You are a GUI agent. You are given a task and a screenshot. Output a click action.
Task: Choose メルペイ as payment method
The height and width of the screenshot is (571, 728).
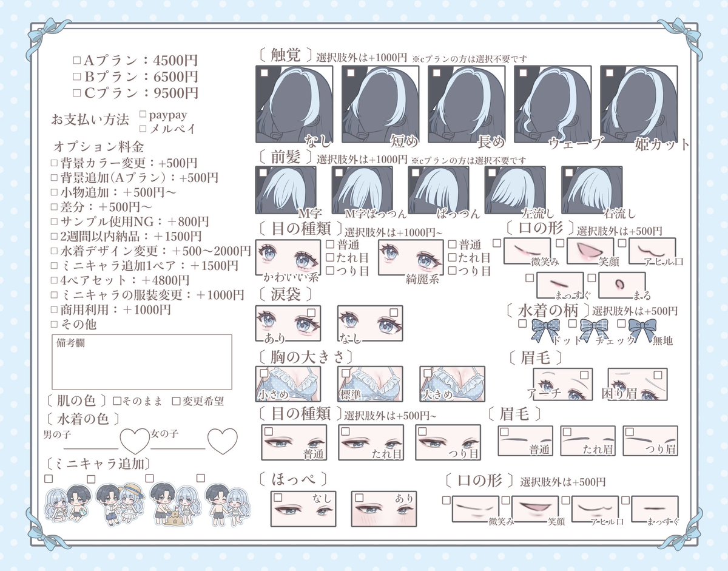[143, 129]
